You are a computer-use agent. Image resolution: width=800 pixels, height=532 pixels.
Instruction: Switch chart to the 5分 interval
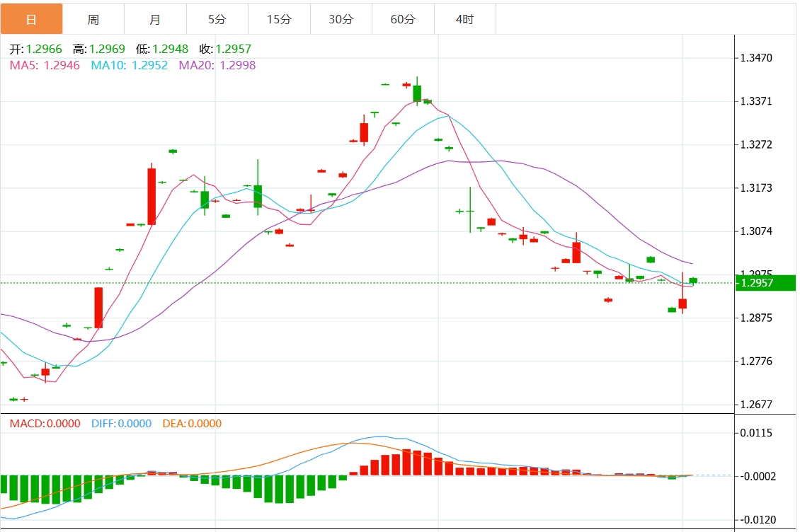[x=217, y=19]
